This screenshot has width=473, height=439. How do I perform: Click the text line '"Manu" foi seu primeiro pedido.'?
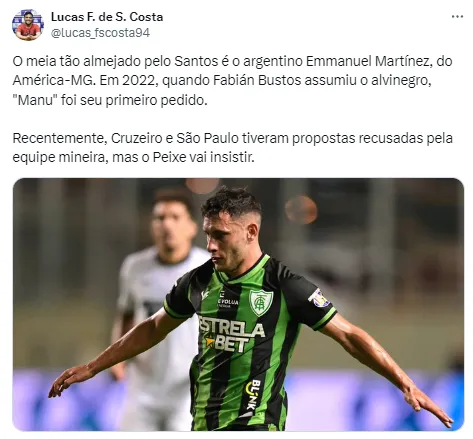pyautogui.click(x=110, y=100)
